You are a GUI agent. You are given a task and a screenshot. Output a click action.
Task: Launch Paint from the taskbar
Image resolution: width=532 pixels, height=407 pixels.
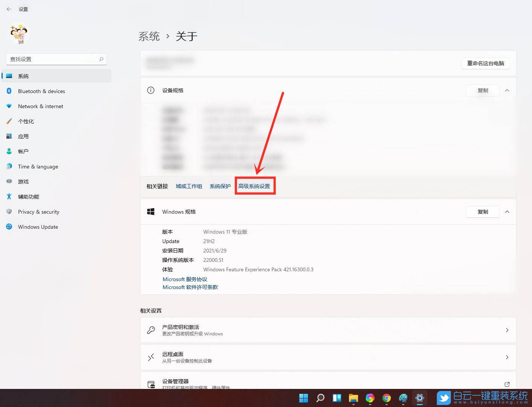[403, 398]
